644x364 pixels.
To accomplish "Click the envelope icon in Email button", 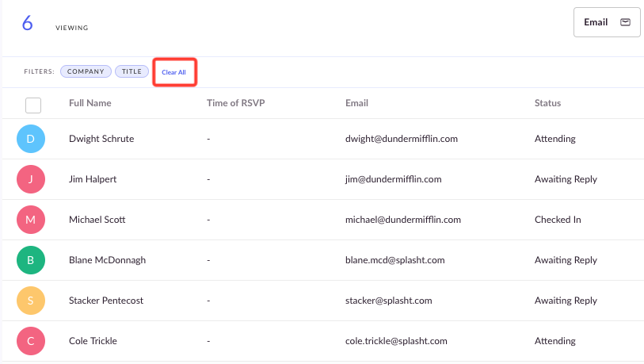I will click(625, 22).
